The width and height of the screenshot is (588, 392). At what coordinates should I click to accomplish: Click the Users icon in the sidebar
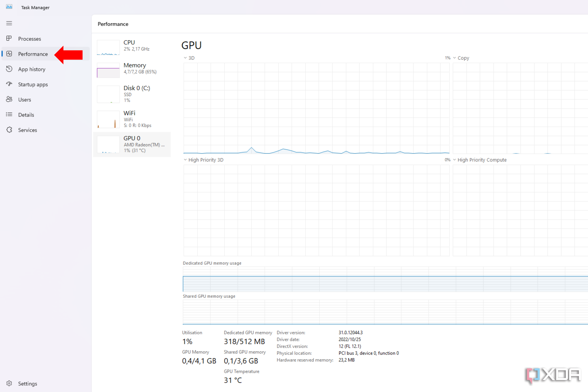(9, 99)
